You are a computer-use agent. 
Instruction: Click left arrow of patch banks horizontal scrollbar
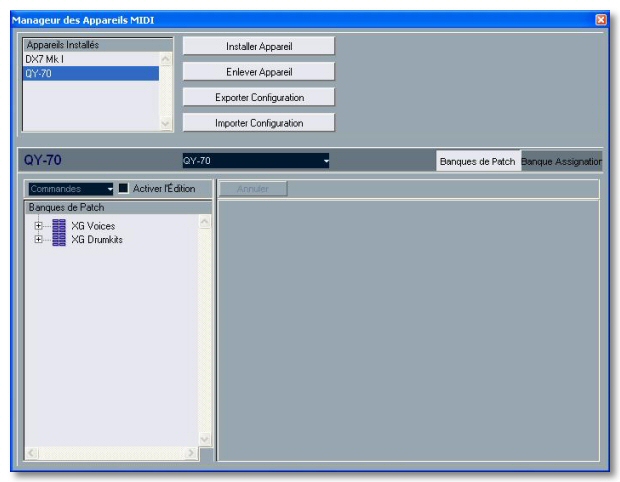(x=32, y=453)
